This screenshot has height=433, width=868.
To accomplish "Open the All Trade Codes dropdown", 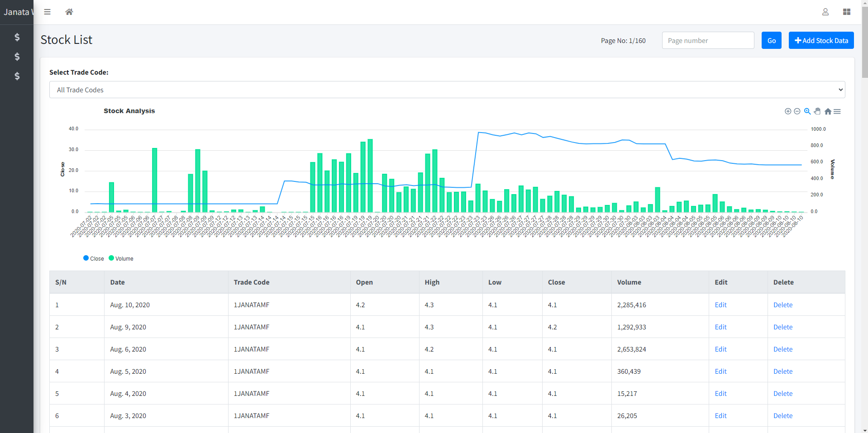I will click(x=447, y=90).
